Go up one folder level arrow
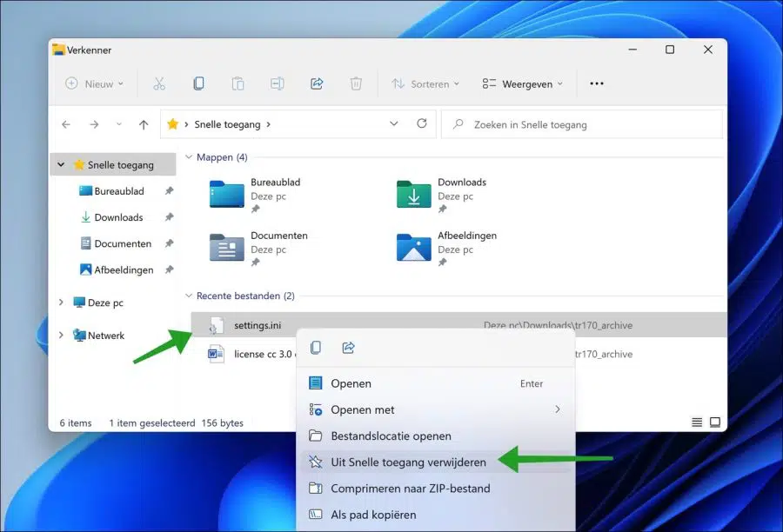The image size is (783, 532). click(144, 124)
